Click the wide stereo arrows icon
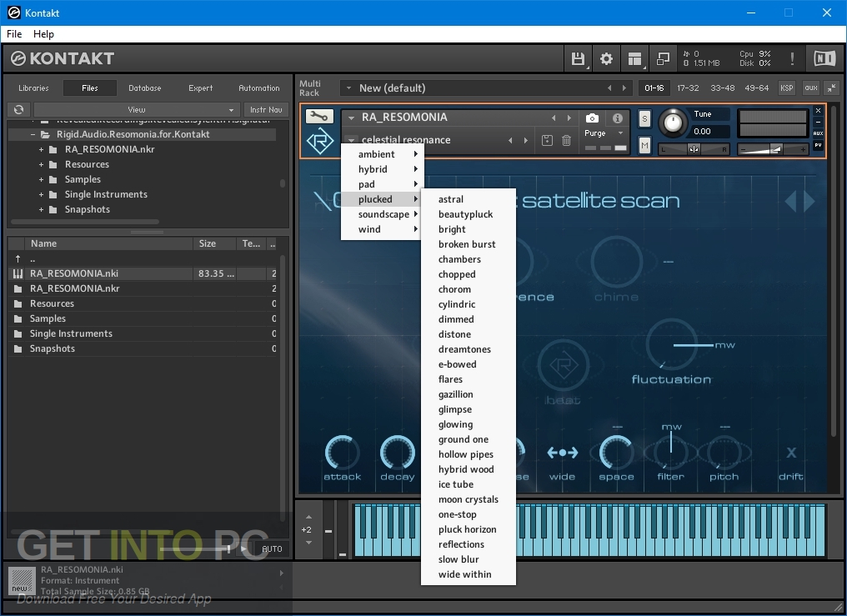Screen dimensions: 847x616 [x=563, y=453]
